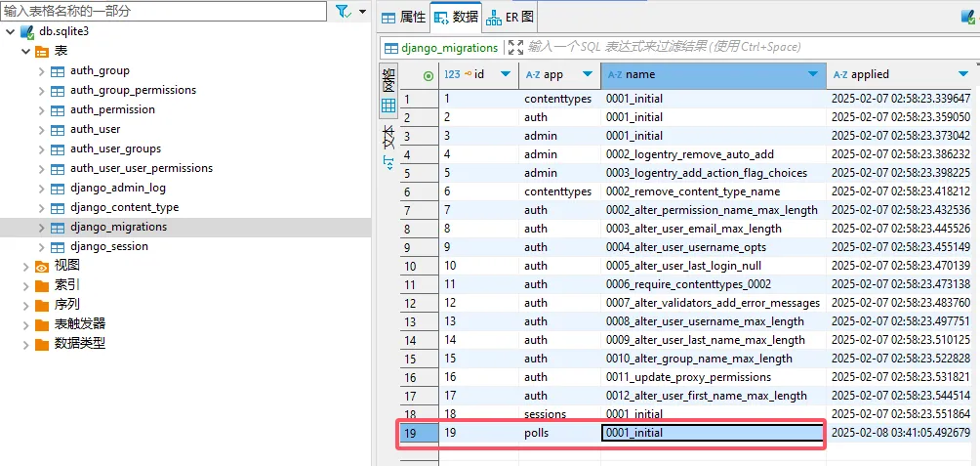Select row header number 19
The width and height of the screenshot is (980, 466).
tap(419, 433)
